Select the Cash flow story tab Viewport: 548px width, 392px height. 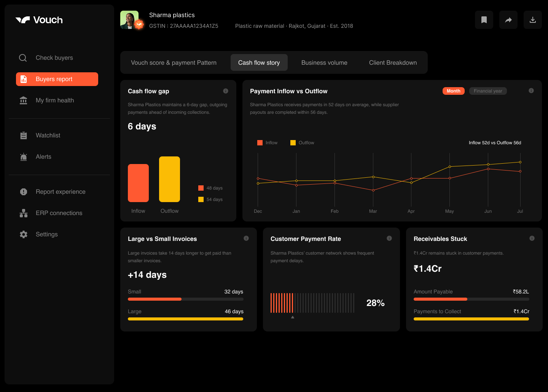(259, 63)
